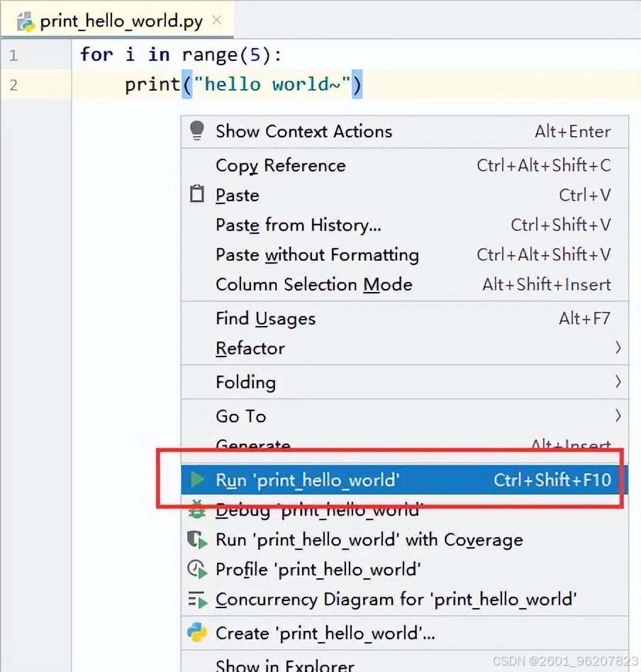Click the Concurrency Diagram icon
The height and width of the screenshot is (672, 641).
point(197,600)
